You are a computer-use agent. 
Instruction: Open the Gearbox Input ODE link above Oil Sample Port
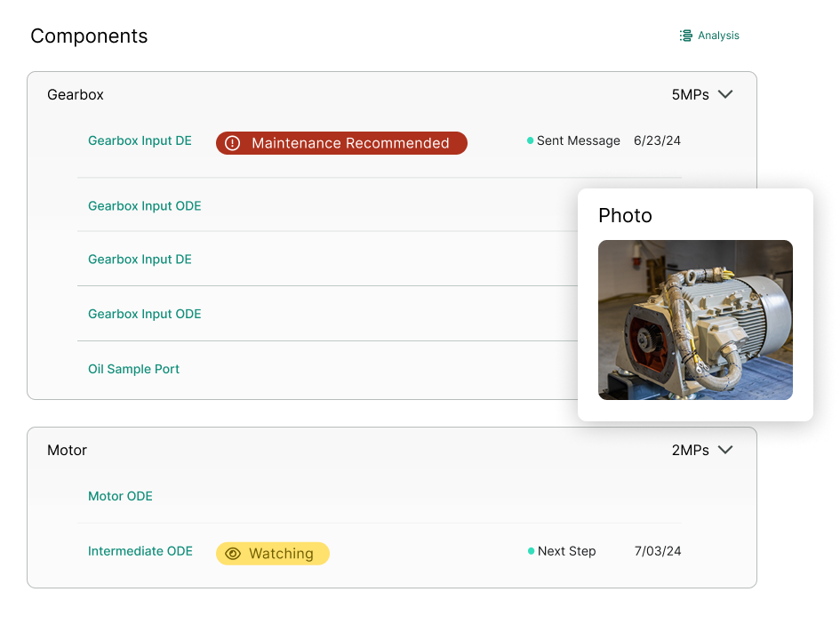(145, 314)
